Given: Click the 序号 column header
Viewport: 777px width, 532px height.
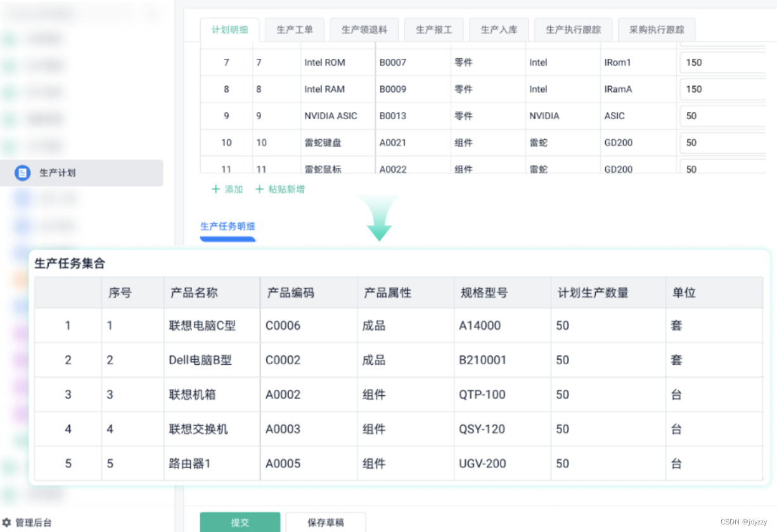Looking at the screenshot, I should [x=133, y=293].
